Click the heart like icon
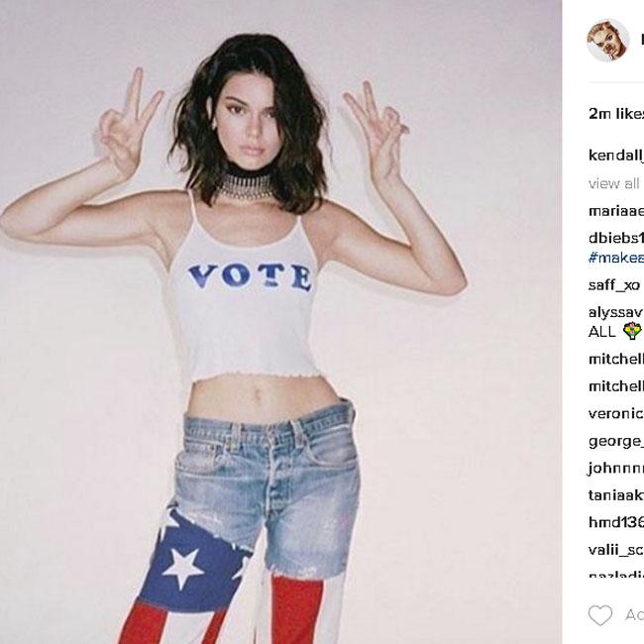The image size is (644, 644). click(x=600, y=615)
